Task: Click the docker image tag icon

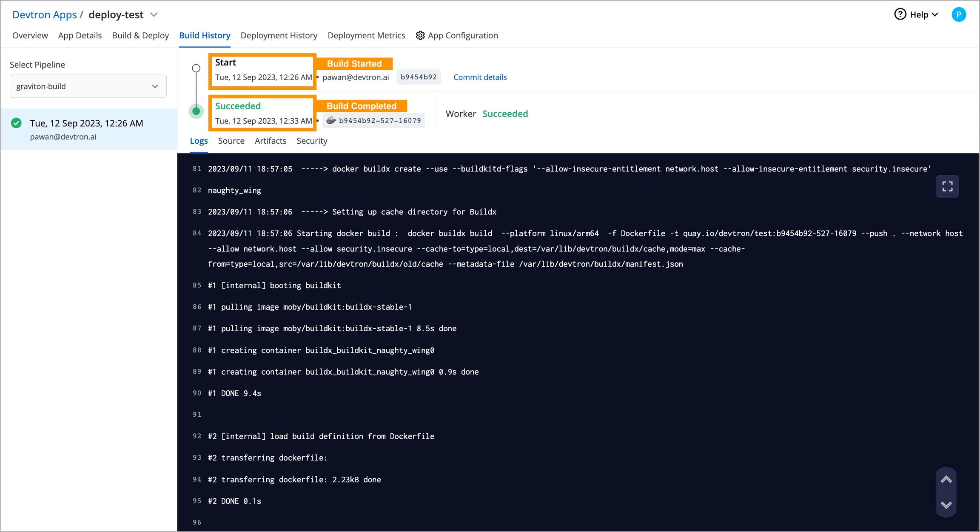Action: (331, 121)
